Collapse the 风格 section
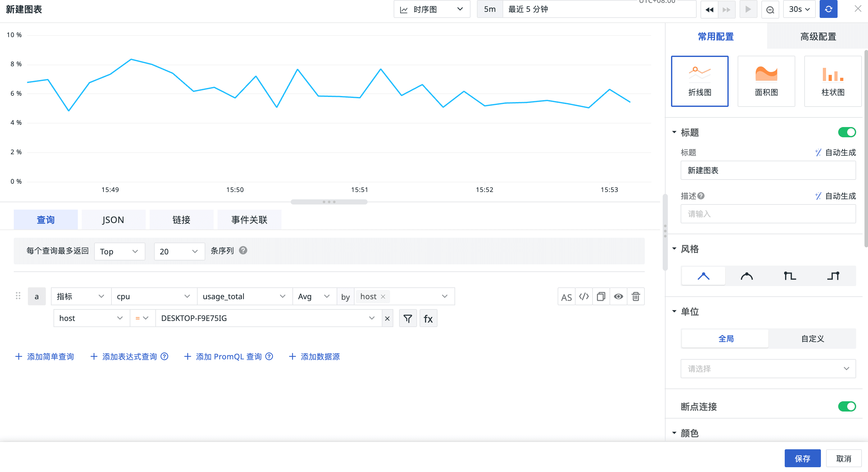The image size is (868, 472). click(674, 249)
